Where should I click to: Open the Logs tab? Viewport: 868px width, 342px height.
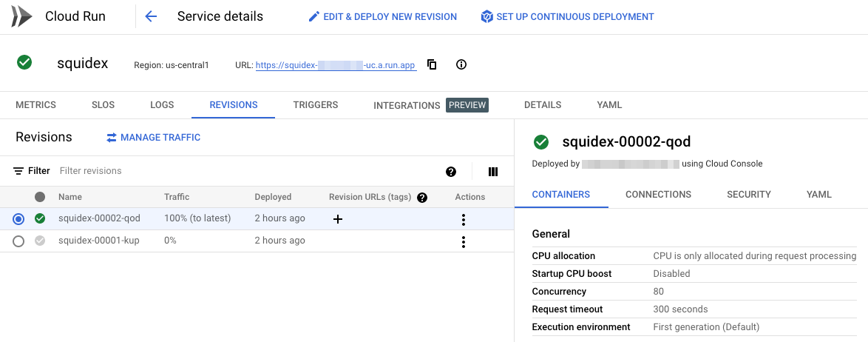162,105
